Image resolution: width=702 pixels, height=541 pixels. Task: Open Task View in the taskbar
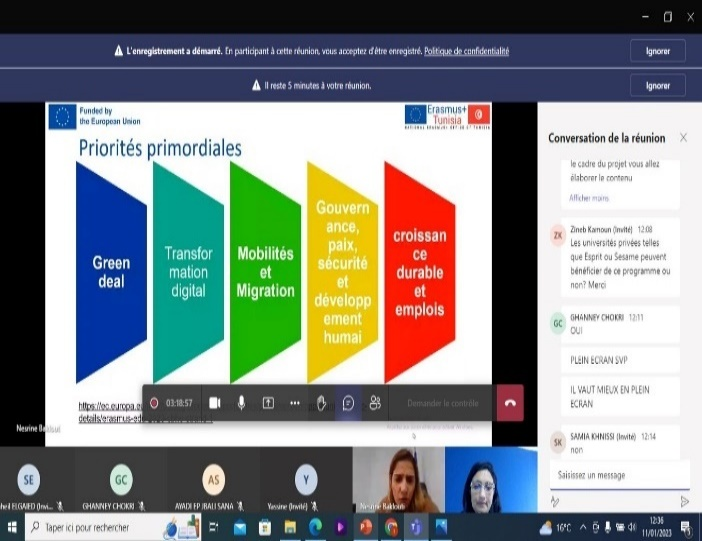(x=214, y=528)
